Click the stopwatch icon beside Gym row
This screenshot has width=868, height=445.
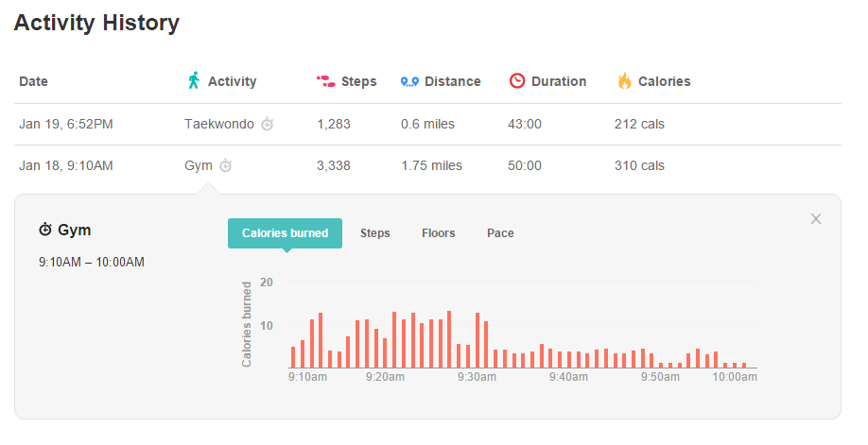[225, 166]
